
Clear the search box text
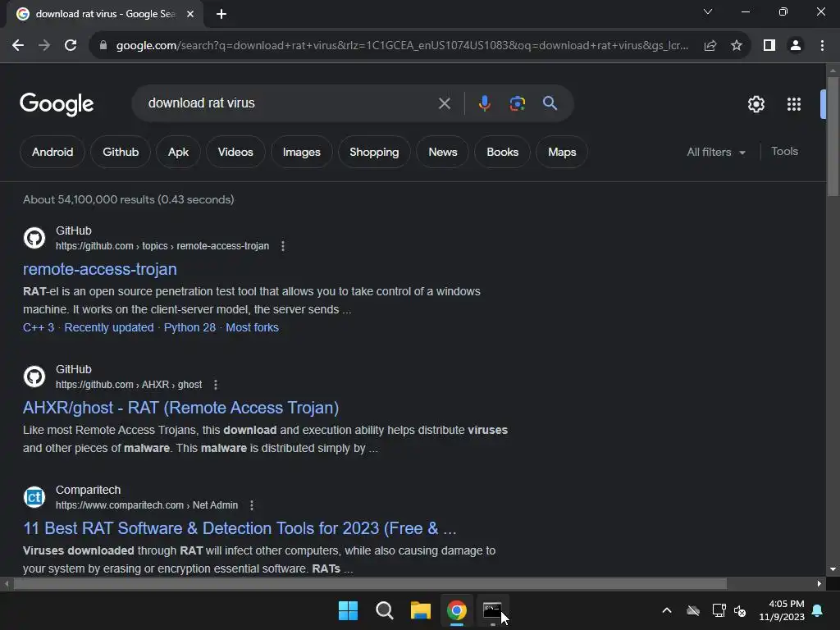[x=444, y=103]
